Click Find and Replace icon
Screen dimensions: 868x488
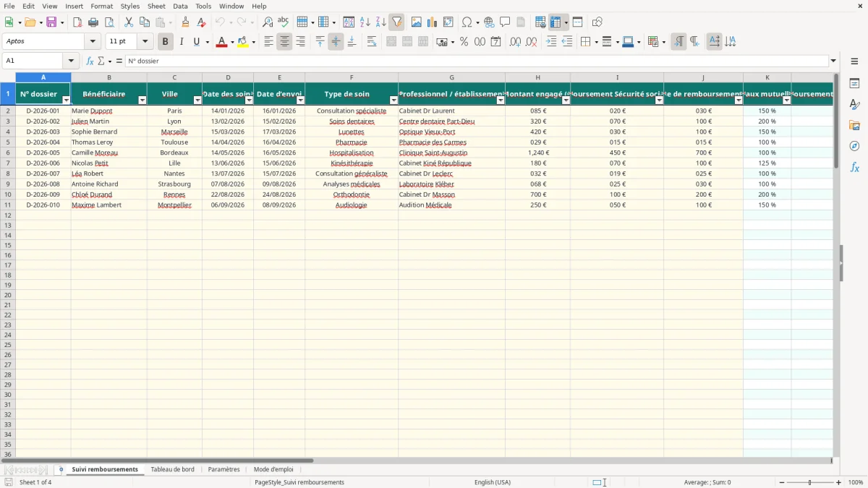coord(268,22)
